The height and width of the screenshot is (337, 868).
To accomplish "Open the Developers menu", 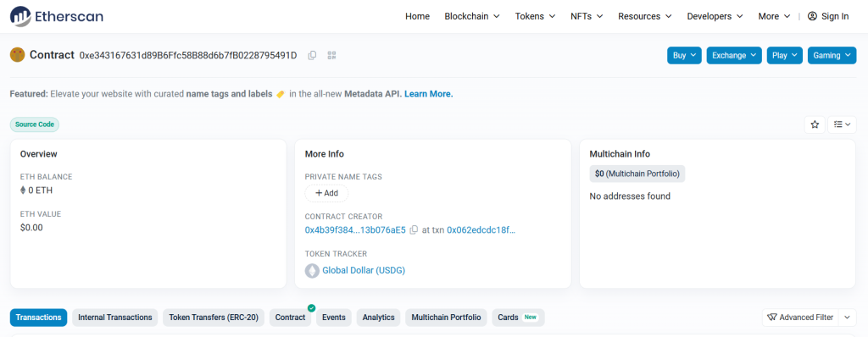I will coord(715,17).
